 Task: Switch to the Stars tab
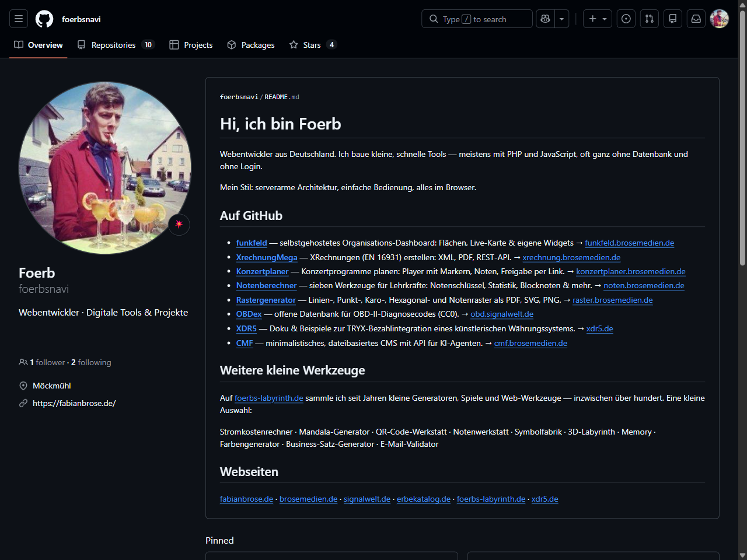pyautogui.click(x=313, y=45)
